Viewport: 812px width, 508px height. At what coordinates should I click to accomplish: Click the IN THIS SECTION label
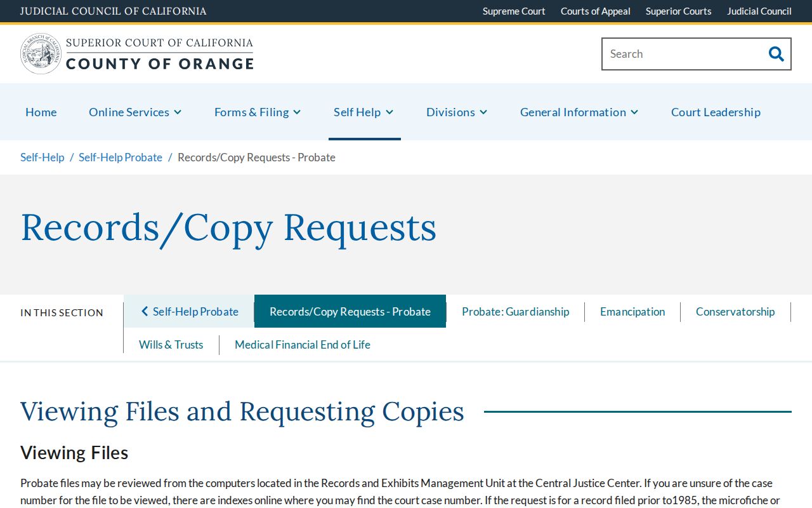click(62, 312)
